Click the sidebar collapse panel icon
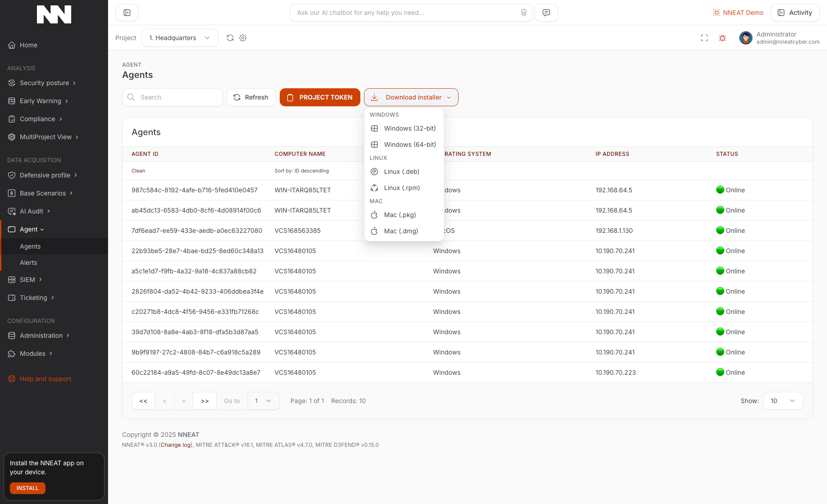Viewport: 827px width, 504px height. coord(127,13)
